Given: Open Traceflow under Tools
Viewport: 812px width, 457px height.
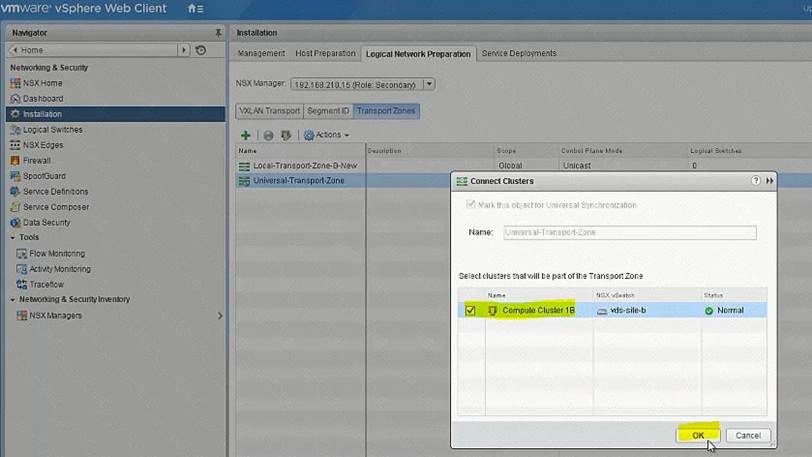Looking at the screenshot, I should 46,284.
